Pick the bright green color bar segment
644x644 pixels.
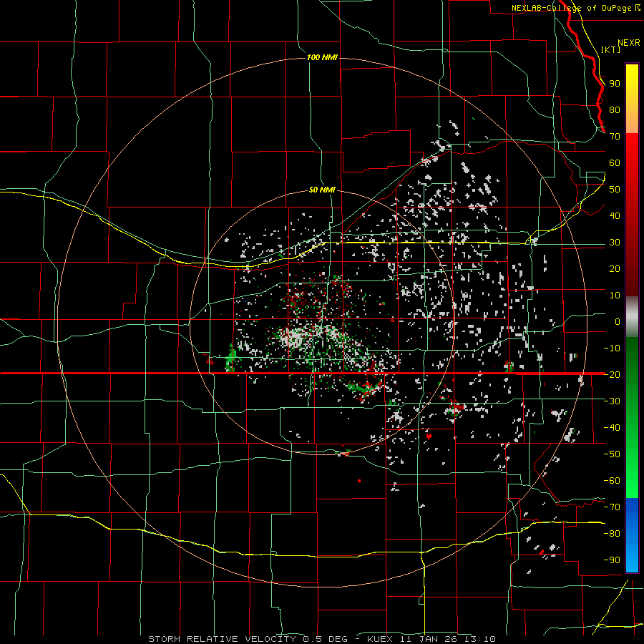(x=632, y=472)
